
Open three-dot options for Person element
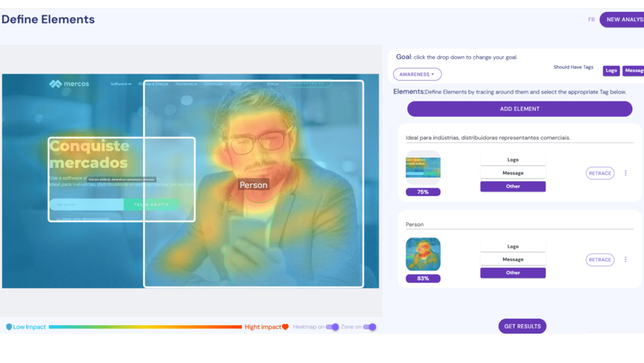click(x=625, y=259)
